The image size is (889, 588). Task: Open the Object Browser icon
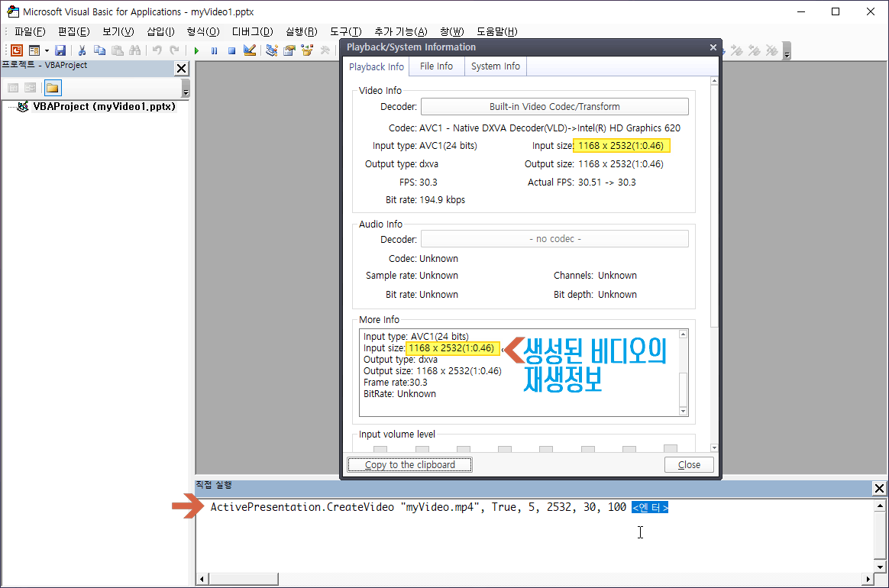click(x=307, y=50)
